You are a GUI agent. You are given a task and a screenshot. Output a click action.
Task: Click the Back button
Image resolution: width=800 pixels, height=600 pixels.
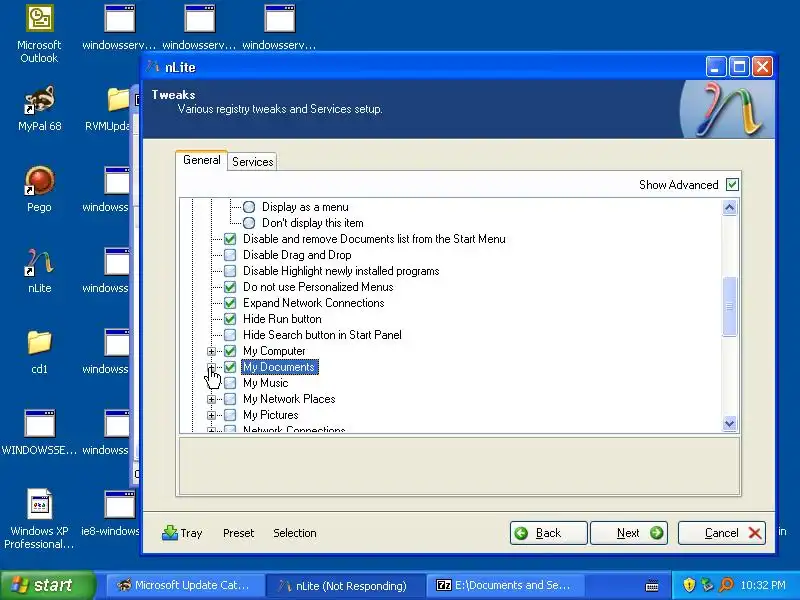(x=548, y=533)
